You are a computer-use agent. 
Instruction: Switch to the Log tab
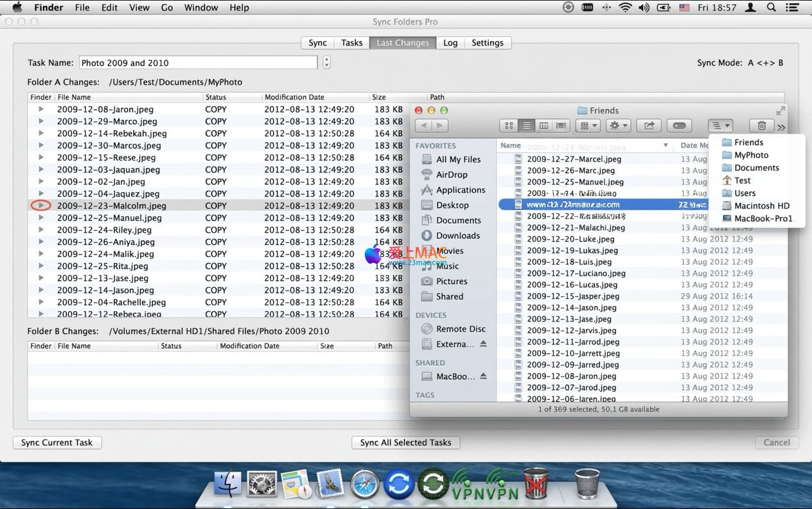point(450,43)
